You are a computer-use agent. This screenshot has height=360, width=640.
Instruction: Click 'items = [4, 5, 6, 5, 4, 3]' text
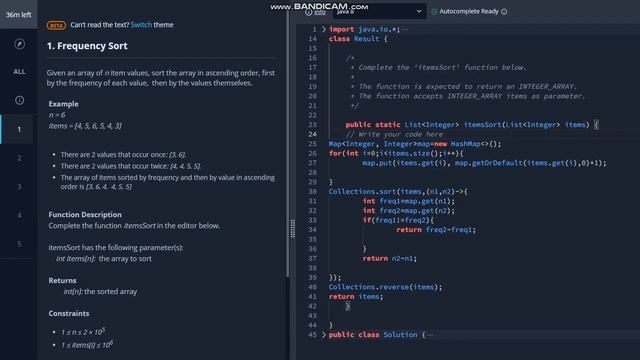tap(85, 126)
